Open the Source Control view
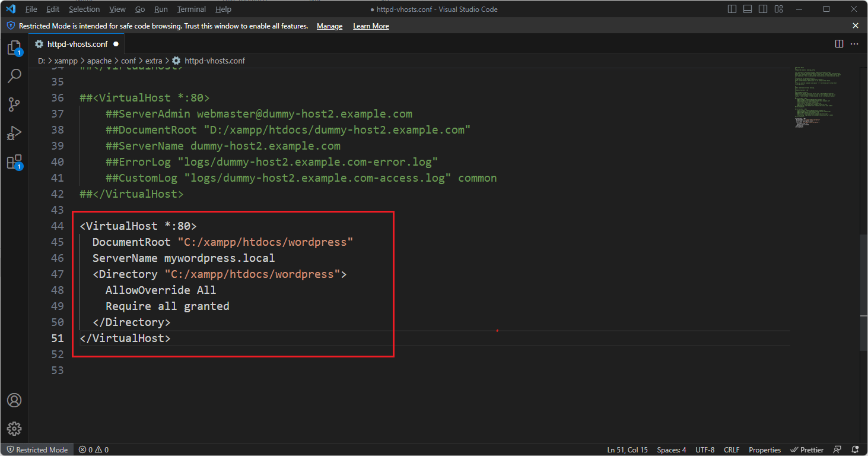This screenshot has height=456, width=868. coord(14,104)
